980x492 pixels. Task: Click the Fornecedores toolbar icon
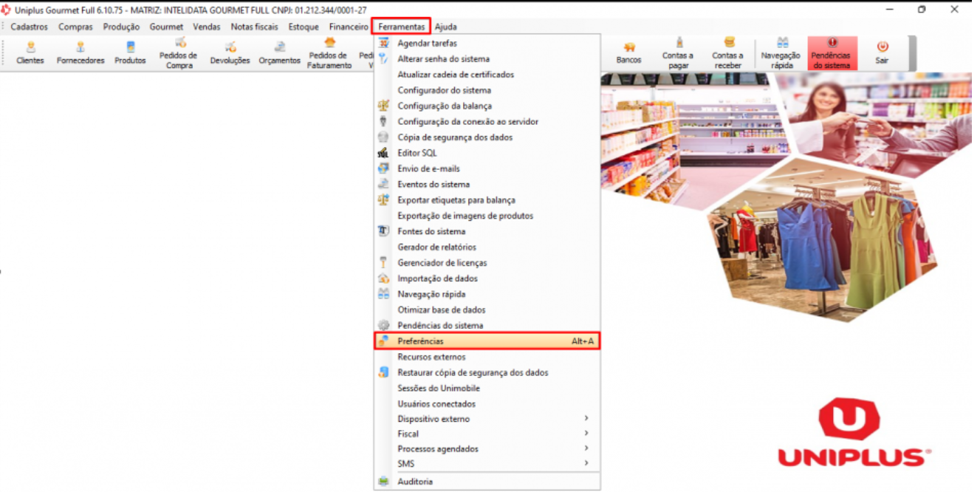click(x=80, y=52)
